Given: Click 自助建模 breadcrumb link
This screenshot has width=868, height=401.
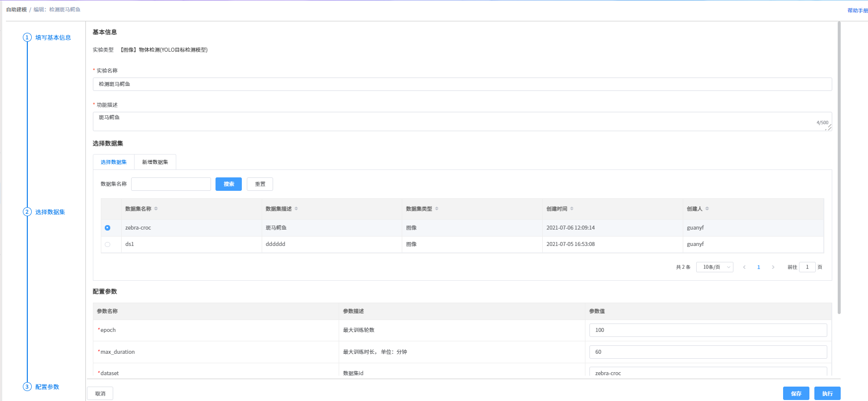Looking at the screenshot, I should point(16,9).
